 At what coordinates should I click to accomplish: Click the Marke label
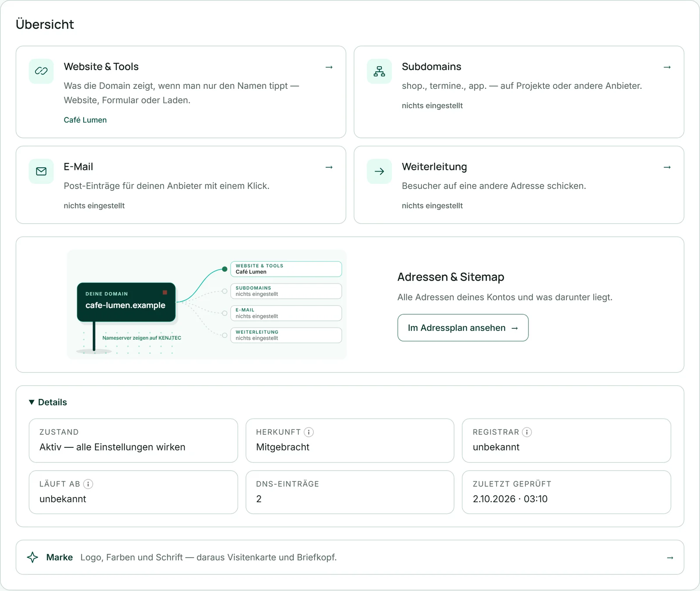click(59, 557)
